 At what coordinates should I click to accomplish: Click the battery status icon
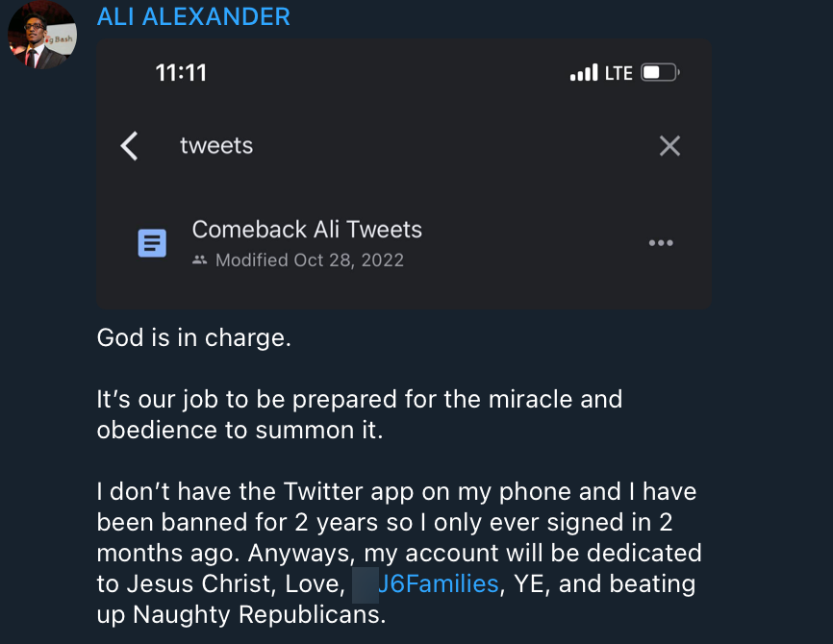(660, 73)
